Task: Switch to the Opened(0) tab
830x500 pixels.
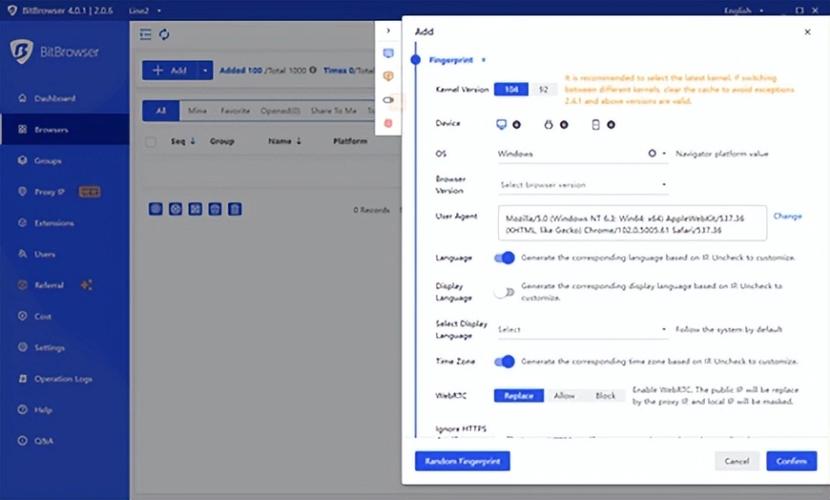Action: pos(280,111)
